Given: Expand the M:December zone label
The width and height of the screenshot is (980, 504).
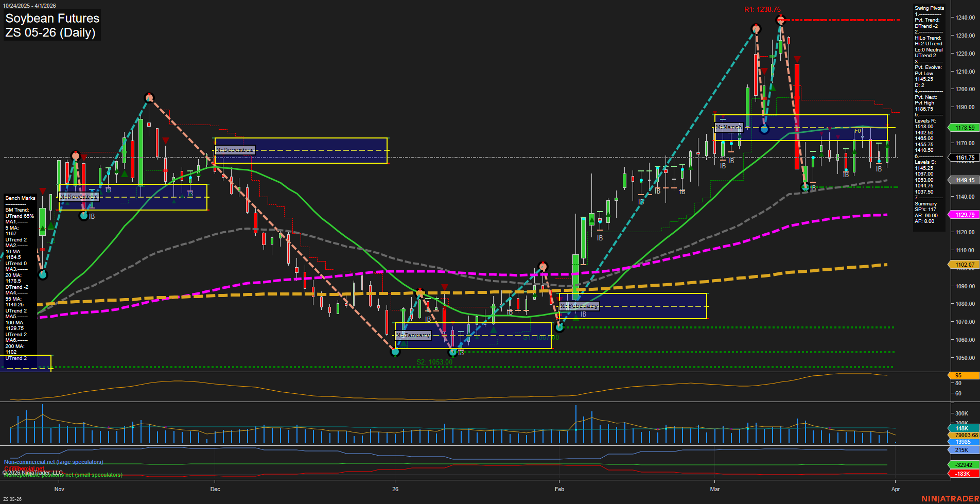Looking at the screenshot, I should (234, 150).
